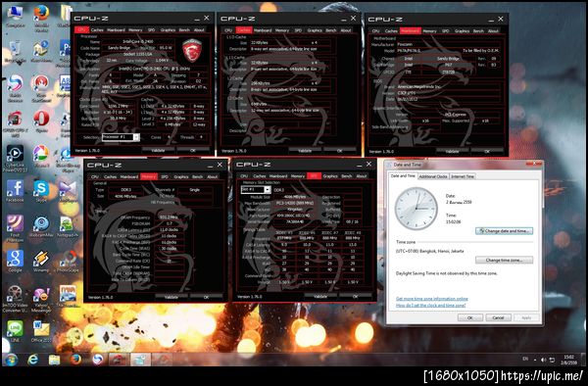Click OK in the Memory-tab CPU-Z window

coord(206,297)
